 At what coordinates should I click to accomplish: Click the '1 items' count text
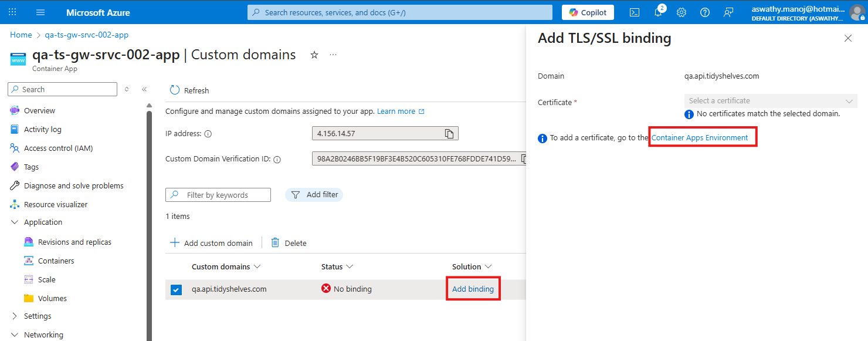click(178, 217)
